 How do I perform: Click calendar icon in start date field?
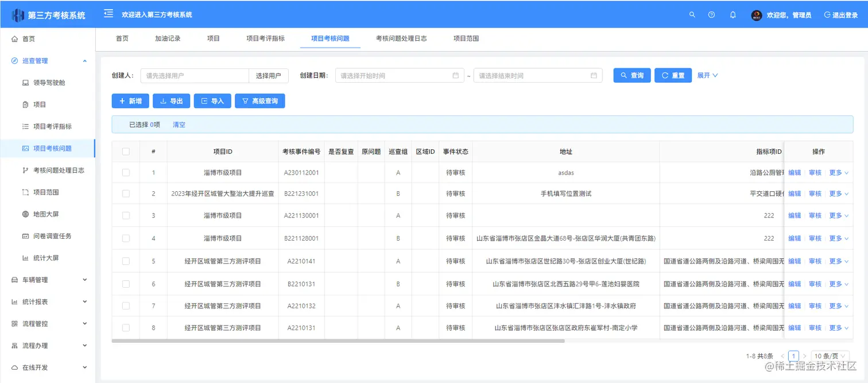(x=456, y=75)
